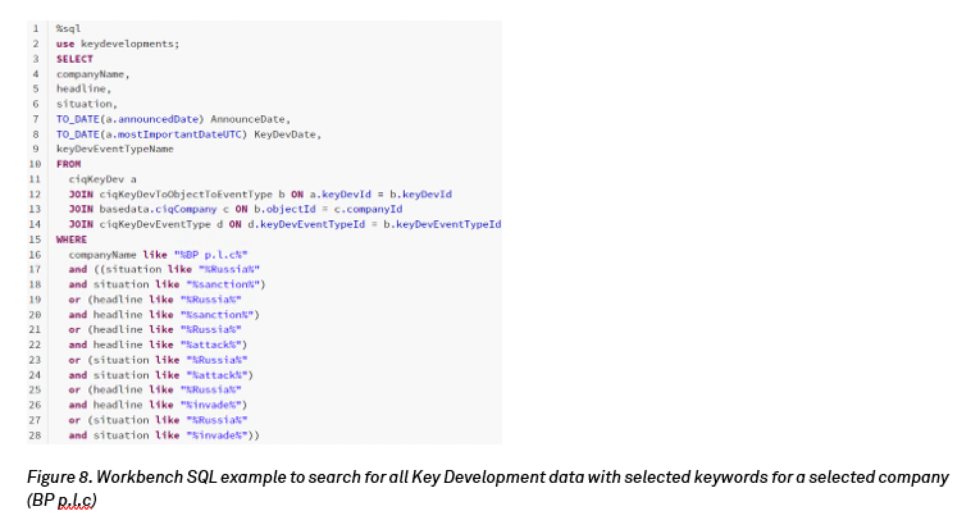This screenshot has height=527, width=980.
Task: Click the WHERE keyword on line 15
Action: click(71, 239)
